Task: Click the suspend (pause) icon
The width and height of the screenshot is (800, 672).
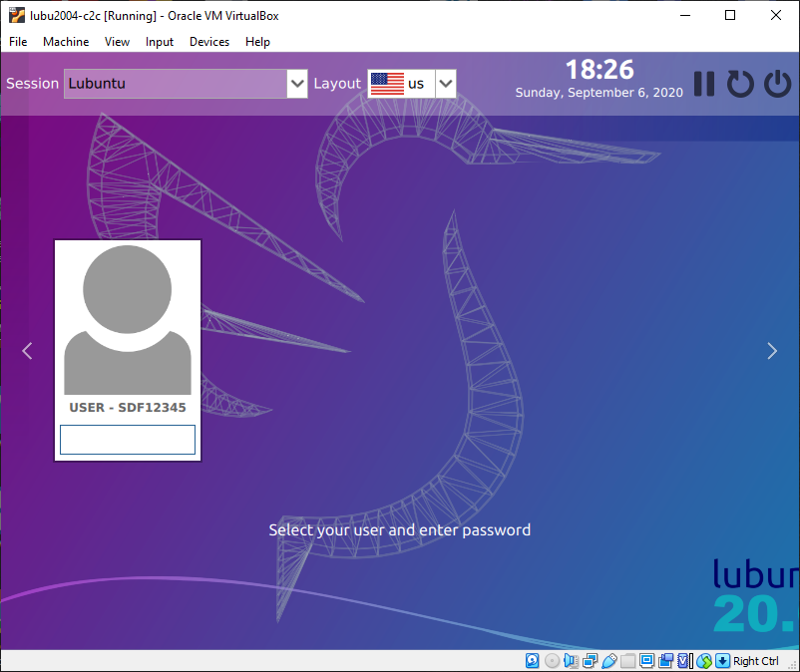Action: [704, 84]
